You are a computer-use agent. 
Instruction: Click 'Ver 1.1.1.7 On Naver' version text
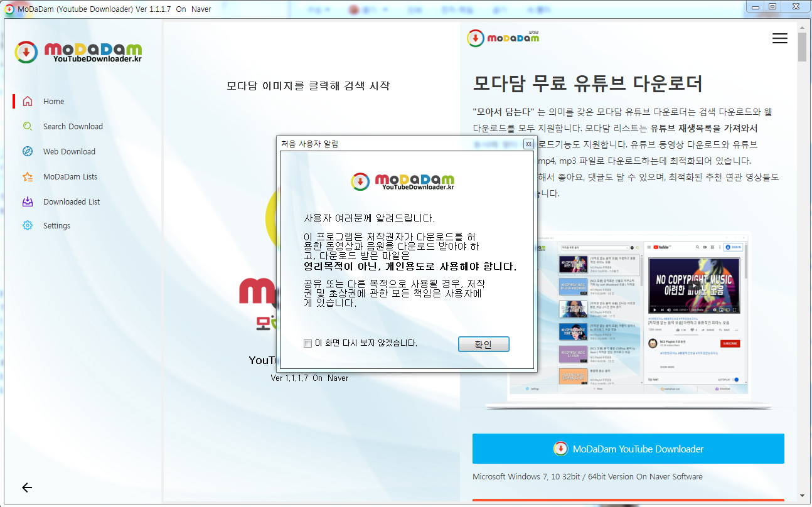click(309, 378)
